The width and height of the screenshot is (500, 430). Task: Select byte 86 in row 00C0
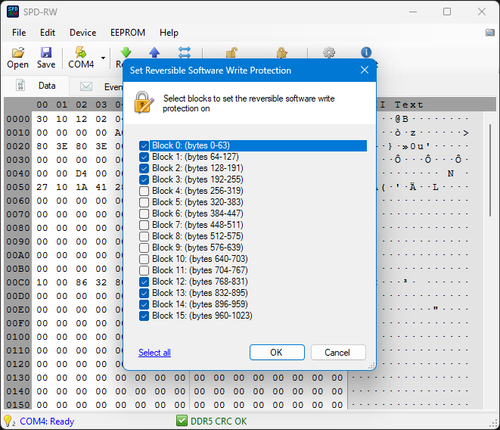pos(81,282)
